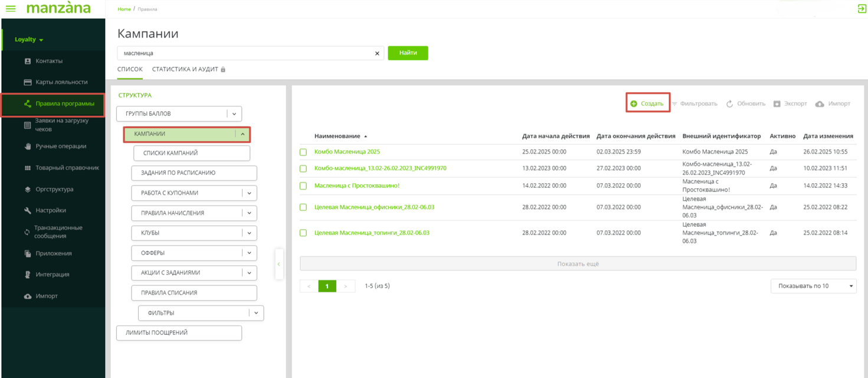Image resolution: width=868 pixels, height=378 pixels.
Task: Expand the ГРУППЫ БАЛЛОВ chevron
Action: [234, 114]
